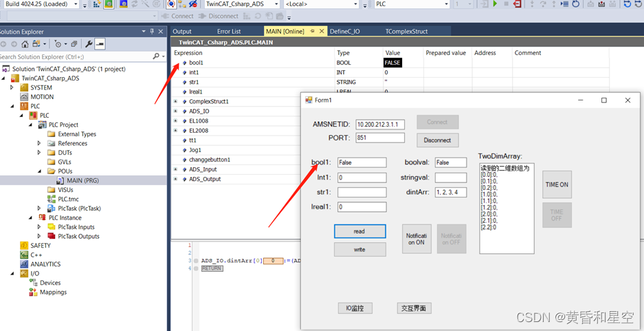The width and height of the screenshot is (644, 331).
Task: Expand the SYSTEM tree node
Action: pos(12,87)
